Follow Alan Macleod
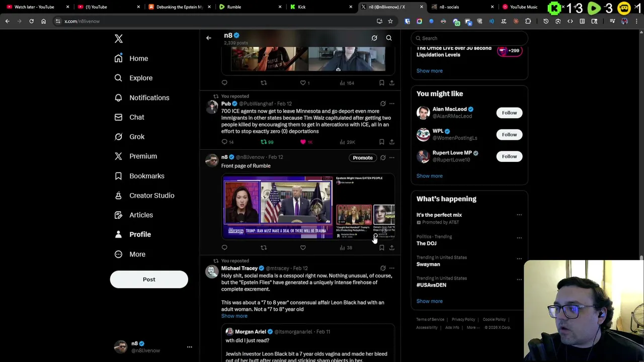This screenshot has width=644, height=362. pyautogui.click(x=509, y=113)
